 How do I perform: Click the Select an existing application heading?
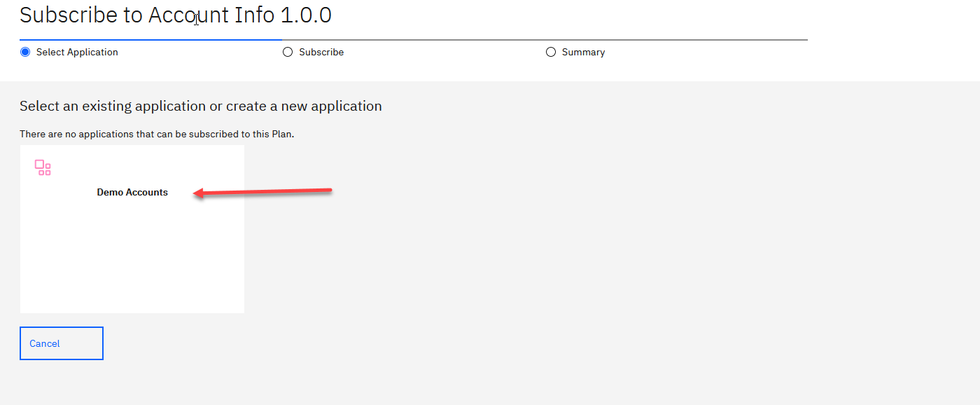(200, 106)
